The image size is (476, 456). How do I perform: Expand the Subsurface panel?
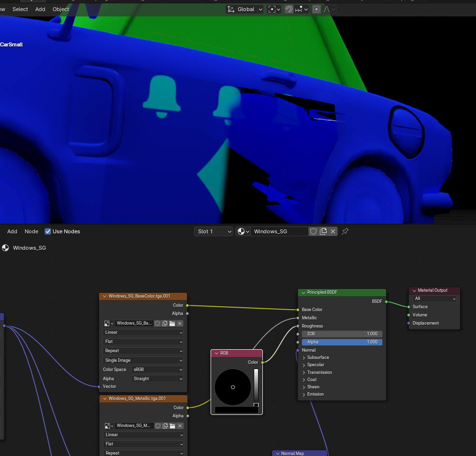tap(304, 358)
